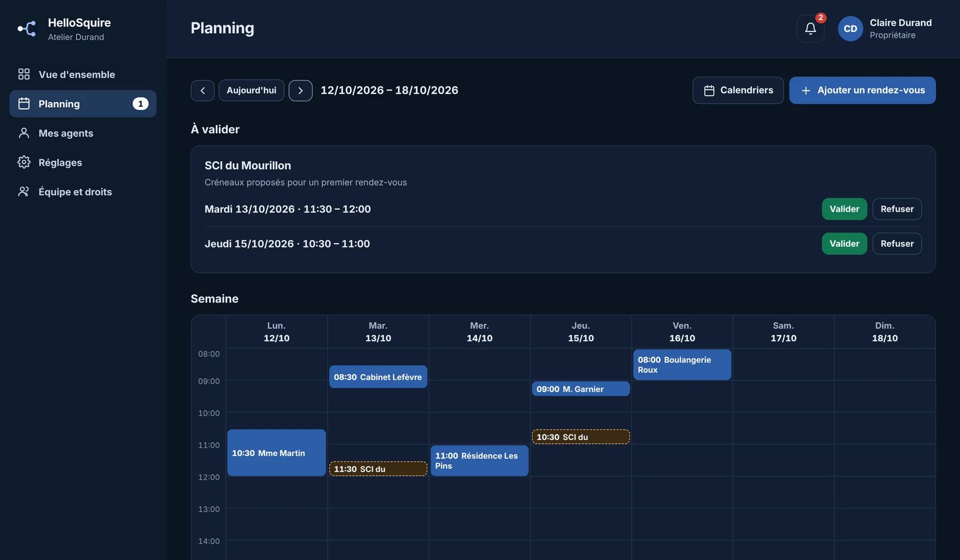The width and height of the screenshot is (960, 560).
Task: Open the 08:00 Boulangerie Roux event
Action: tap(682, 365)
